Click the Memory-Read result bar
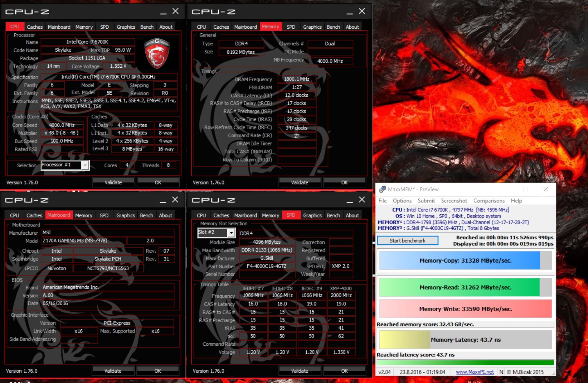This screenshot has width=588, height=383. click(x=466, y=287)
